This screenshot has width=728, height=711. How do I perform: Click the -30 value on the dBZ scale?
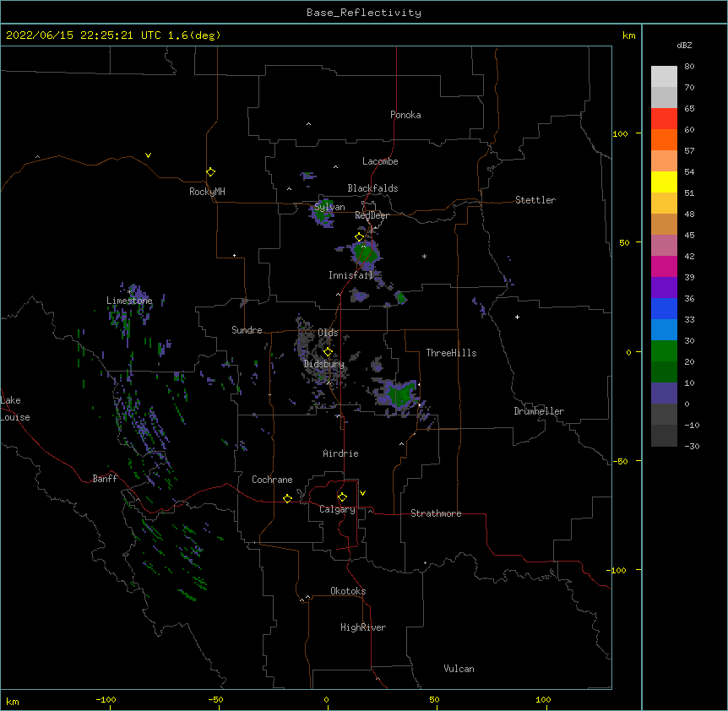pyautogui.click(x=692, y=447)
